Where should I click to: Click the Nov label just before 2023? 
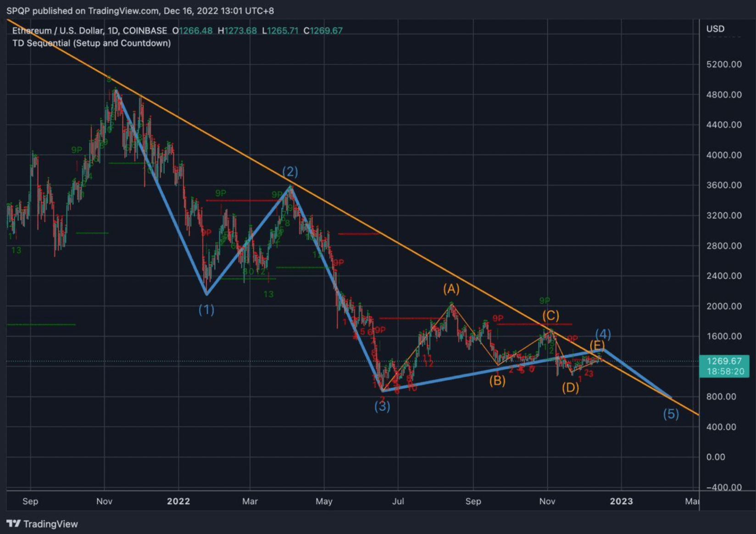[547, 501]
